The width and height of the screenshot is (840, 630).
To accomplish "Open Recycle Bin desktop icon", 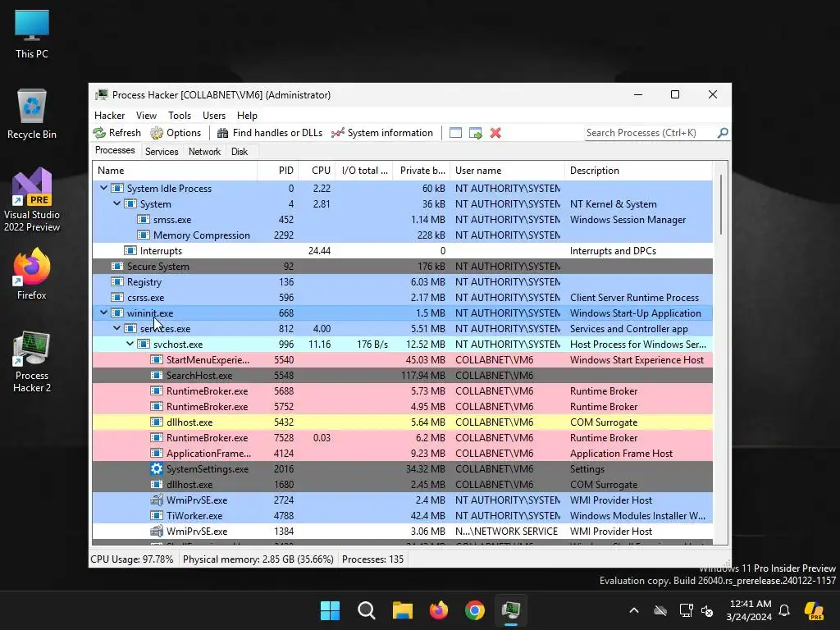I will pyautogui.click(x=32, y=114).
